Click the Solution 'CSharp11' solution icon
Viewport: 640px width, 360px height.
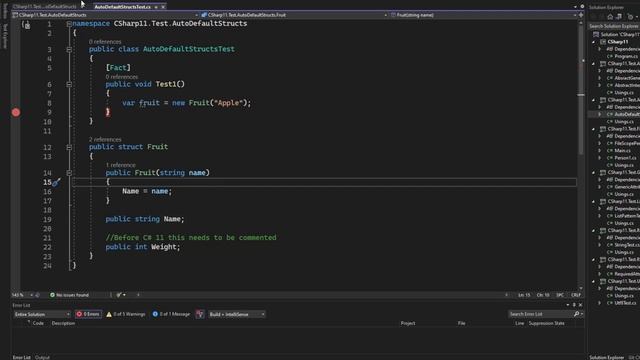point(596,34)
